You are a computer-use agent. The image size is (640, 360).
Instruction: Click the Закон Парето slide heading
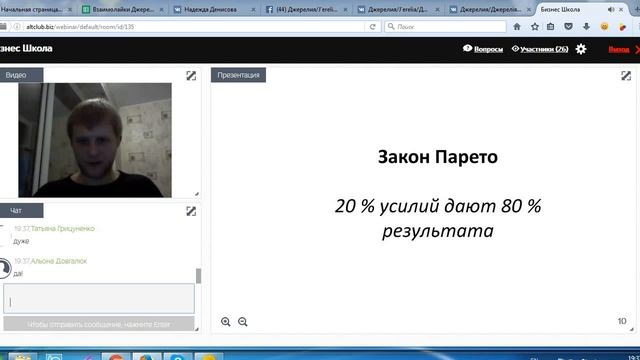click(438, 157)
